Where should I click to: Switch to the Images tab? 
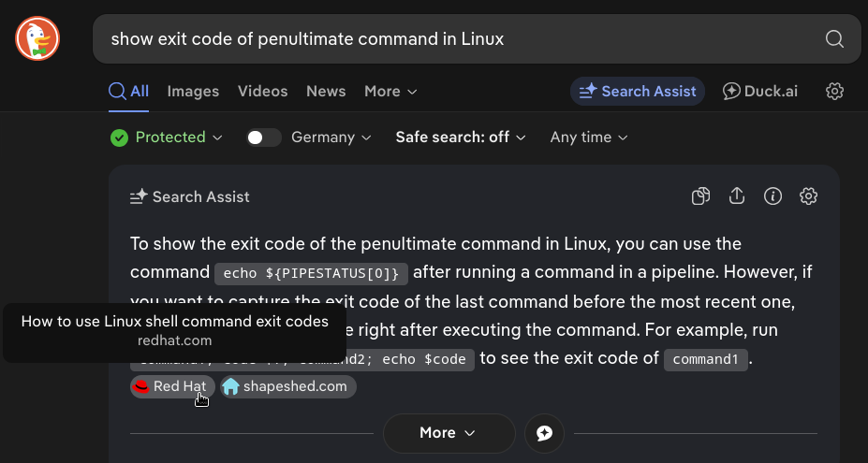point(193,91)
